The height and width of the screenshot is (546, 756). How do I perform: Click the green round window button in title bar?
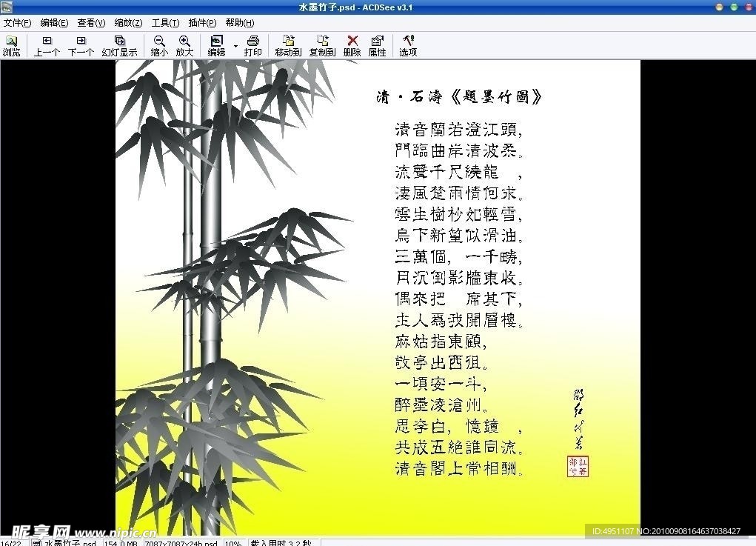(734, 7)
